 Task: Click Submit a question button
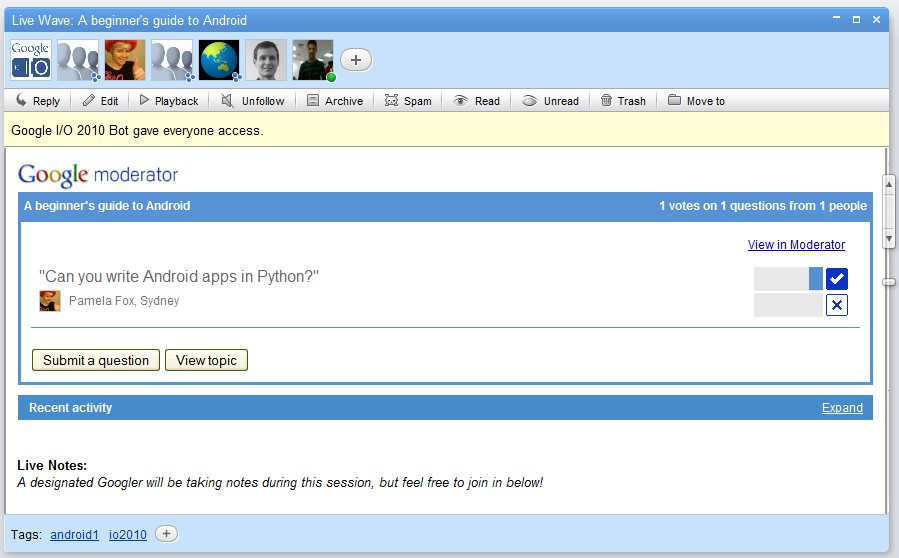[x=96, y=360]
